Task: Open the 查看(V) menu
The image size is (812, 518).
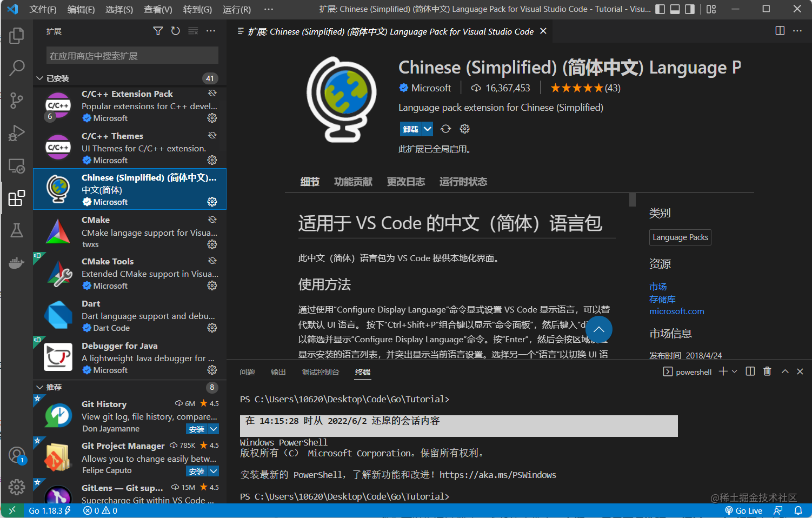Action: click(x=158, y=9)
